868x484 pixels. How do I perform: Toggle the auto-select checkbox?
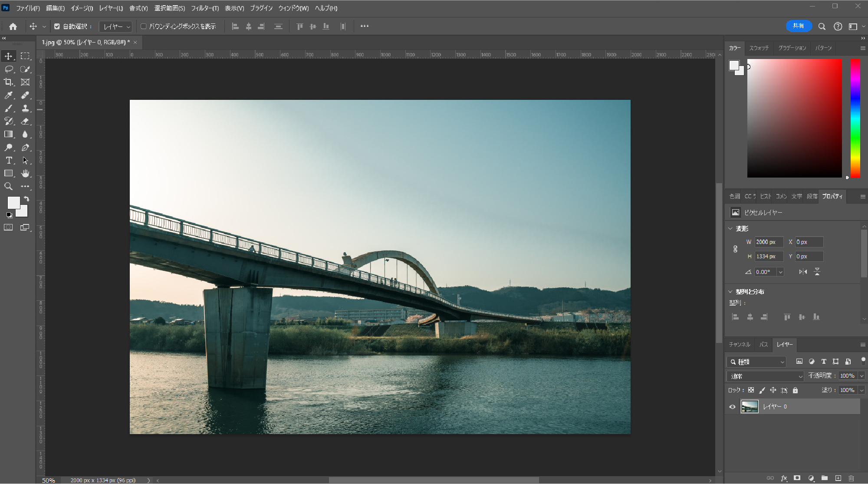click(57, 26)
